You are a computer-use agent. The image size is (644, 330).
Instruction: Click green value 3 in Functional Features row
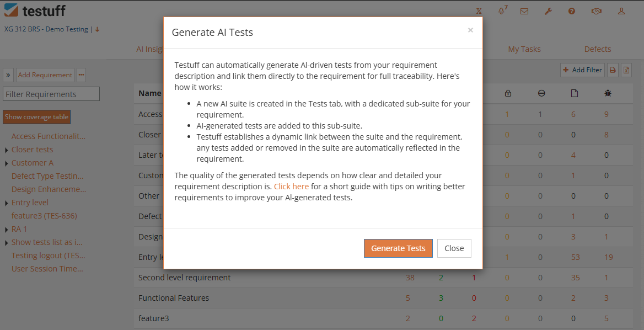441,298
